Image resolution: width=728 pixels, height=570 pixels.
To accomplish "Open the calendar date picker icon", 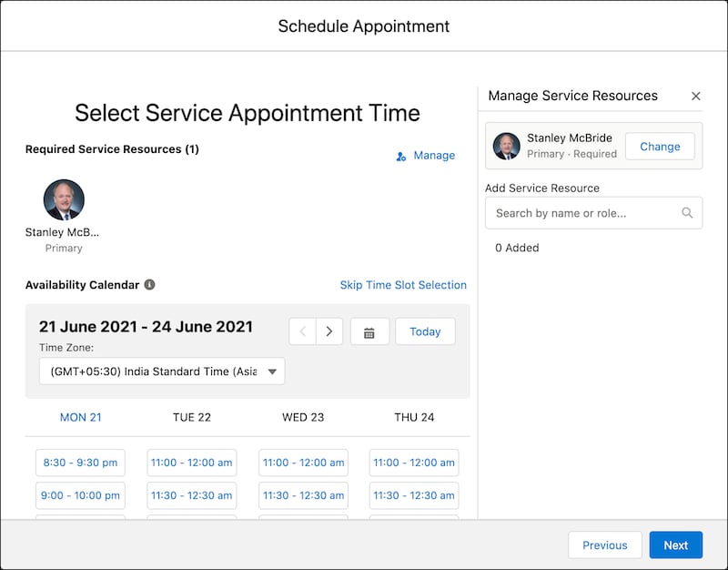I will point(369,331).
